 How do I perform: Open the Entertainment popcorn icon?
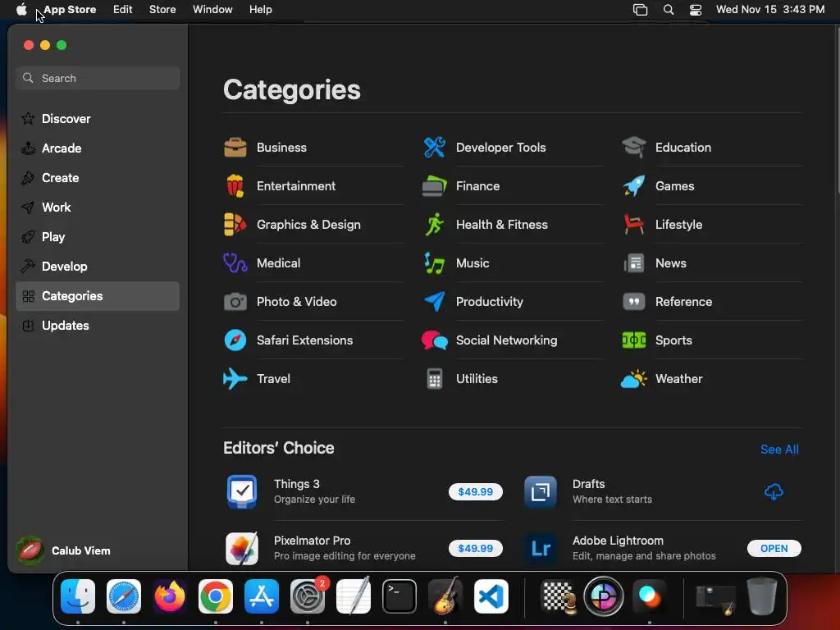coord(235,186)
